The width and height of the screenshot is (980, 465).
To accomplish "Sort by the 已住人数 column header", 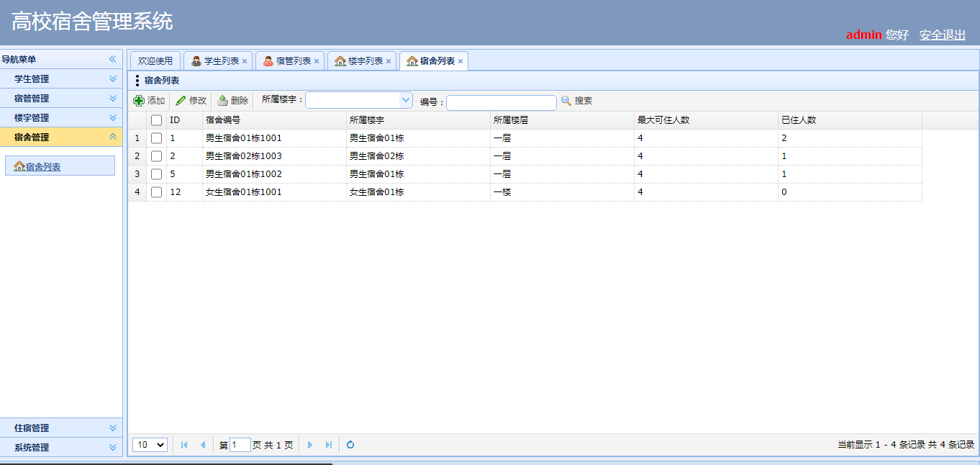I will click(850, 120).
